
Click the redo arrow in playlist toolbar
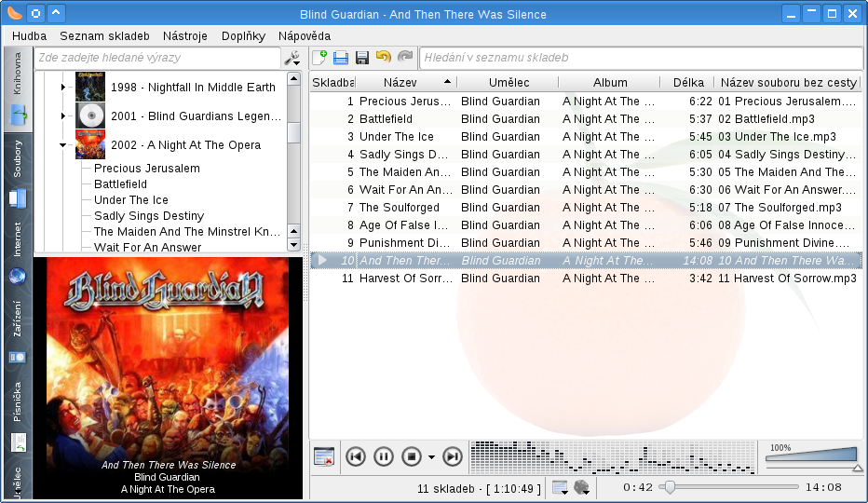[405, 57]
